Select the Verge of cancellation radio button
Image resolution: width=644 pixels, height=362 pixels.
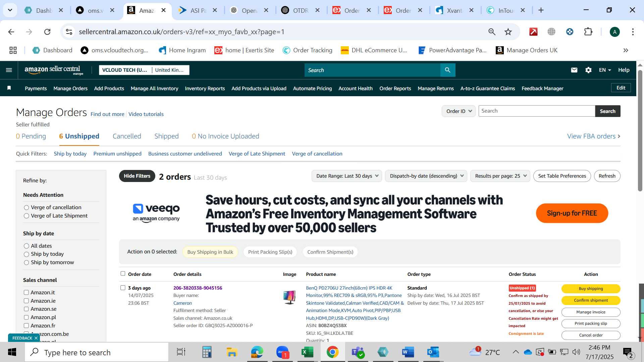26,207
